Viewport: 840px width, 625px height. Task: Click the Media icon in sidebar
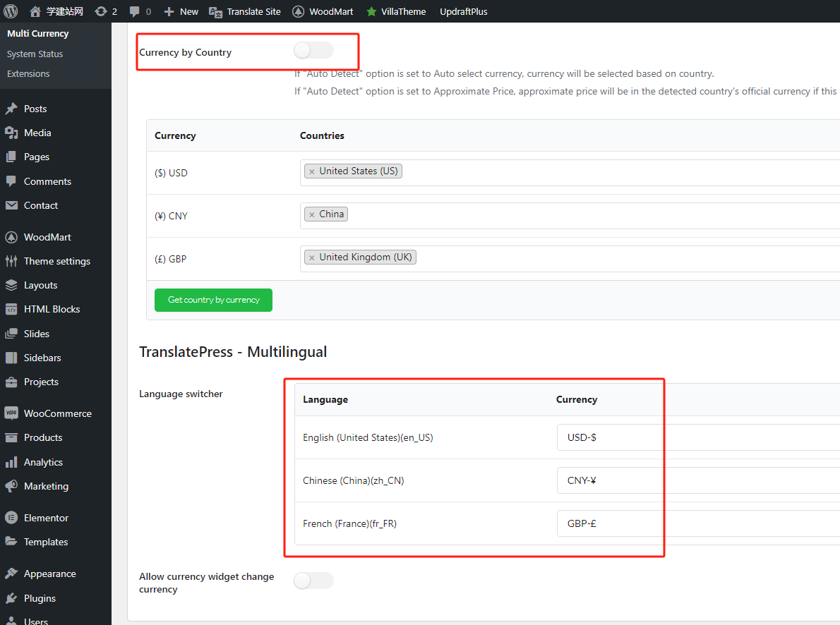(x=11, y=133)
